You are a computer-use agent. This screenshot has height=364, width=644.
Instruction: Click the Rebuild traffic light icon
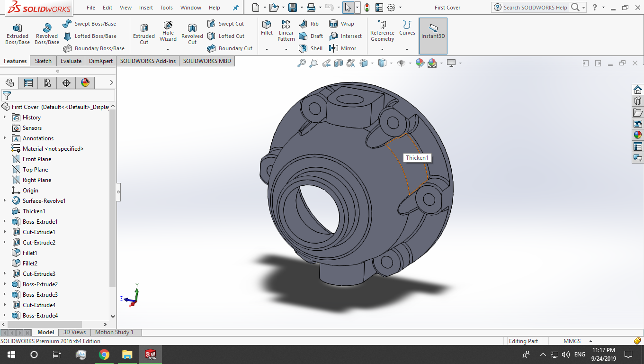click(367, 8)
